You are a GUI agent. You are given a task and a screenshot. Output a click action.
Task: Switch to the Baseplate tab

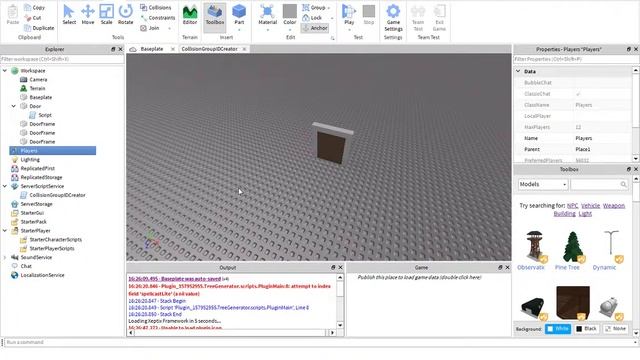[151, 49]
